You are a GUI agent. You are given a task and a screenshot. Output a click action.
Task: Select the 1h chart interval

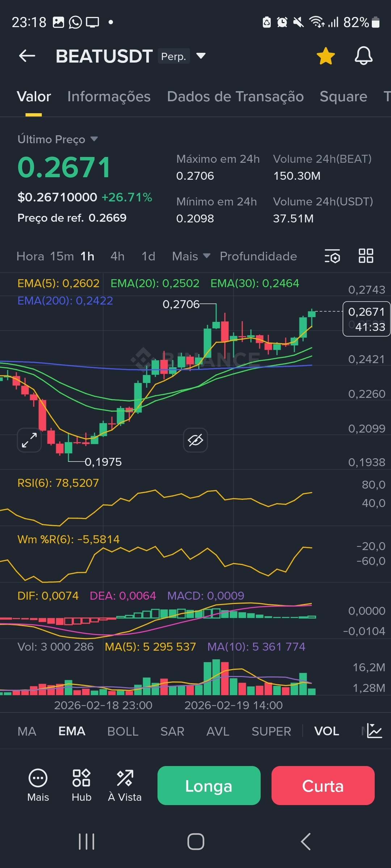(87, 256)
